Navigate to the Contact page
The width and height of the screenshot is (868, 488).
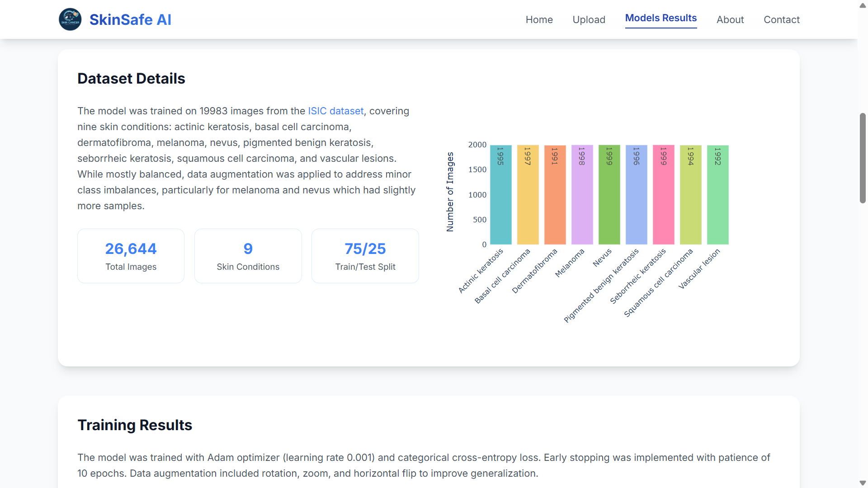point(781,19)
